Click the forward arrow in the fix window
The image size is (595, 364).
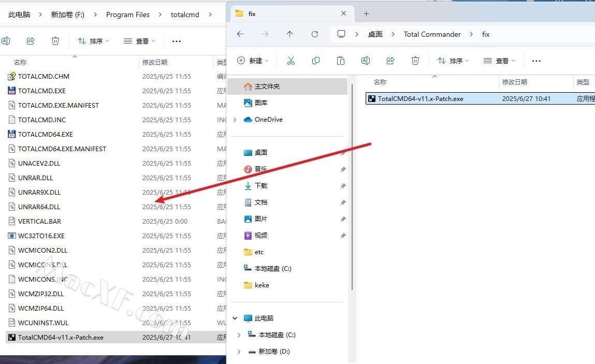265,34
